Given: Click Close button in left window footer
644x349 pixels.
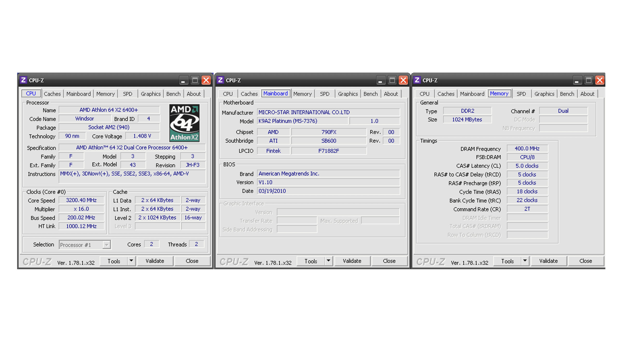Looking at the screenshot, I should pyautogui.click(x=192, y=261).
